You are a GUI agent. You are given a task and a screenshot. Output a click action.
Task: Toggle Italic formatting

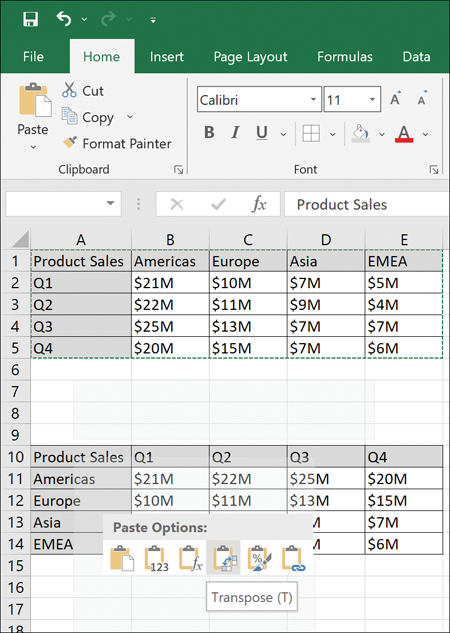coord(235,132)
